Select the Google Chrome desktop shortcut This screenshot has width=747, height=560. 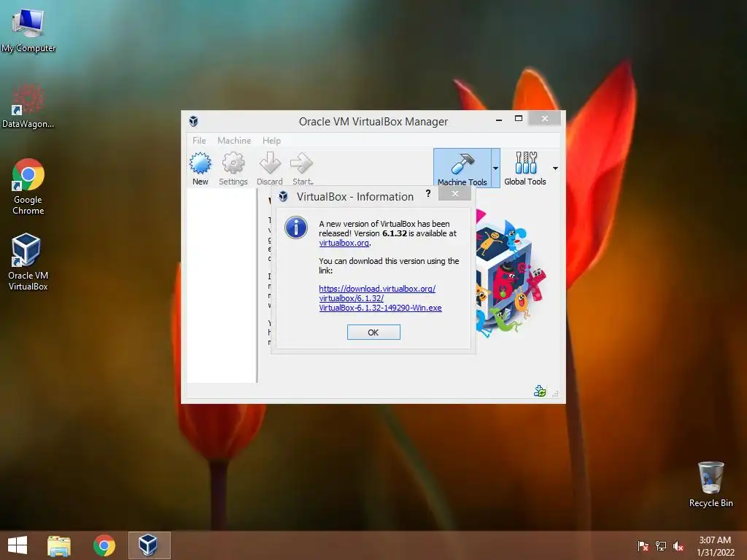click(28, 187)
